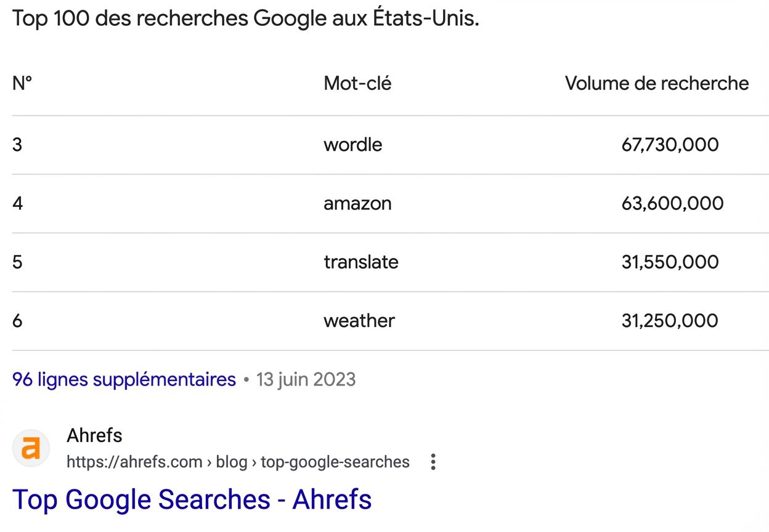Click the Mot-clé column header
Screen dimensions: 769x532
pyautogui.click(x=357, y=83)
